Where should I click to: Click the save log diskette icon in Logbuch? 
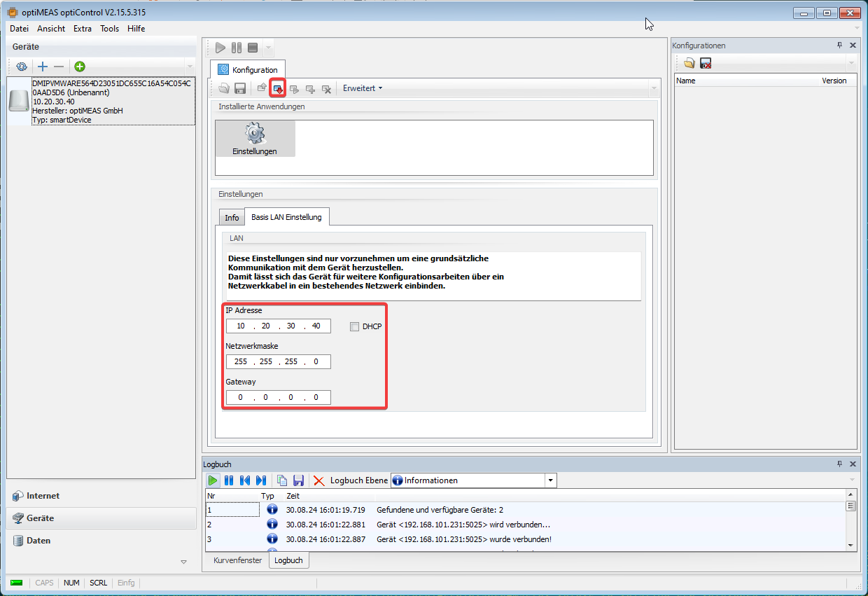(x=298, y=480)
